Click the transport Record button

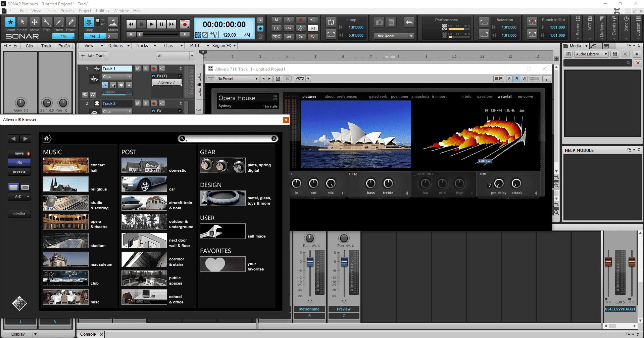point(185,24)
